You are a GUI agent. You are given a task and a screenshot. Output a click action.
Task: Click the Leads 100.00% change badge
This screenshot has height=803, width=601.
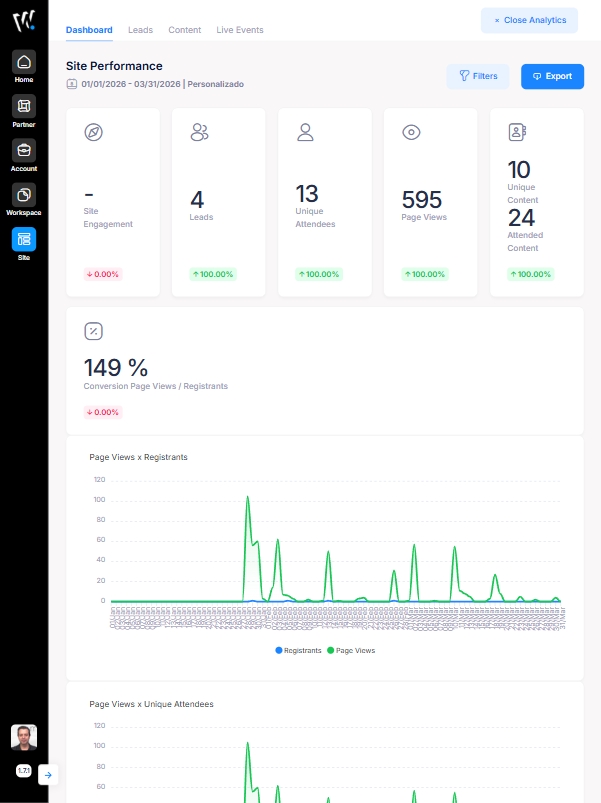point(213,274)
